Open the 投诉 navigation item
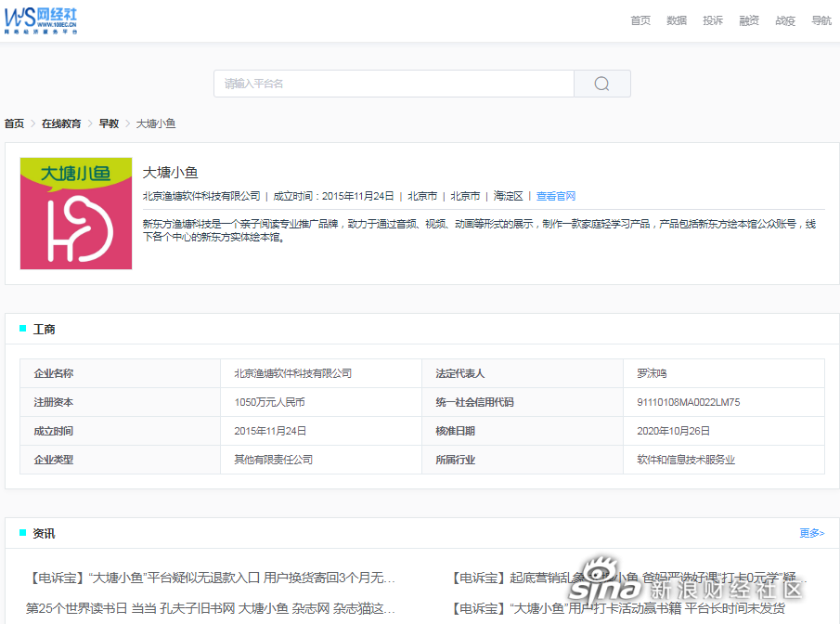This screenshot has height=624, width=840. pos(713,20)
